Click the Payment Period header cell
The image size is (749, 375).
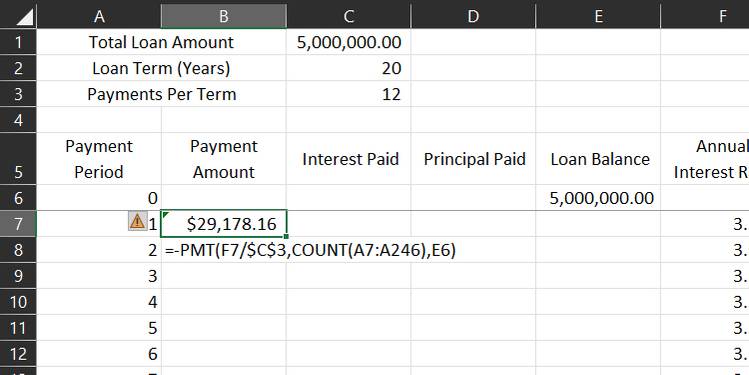click(99, 159)
